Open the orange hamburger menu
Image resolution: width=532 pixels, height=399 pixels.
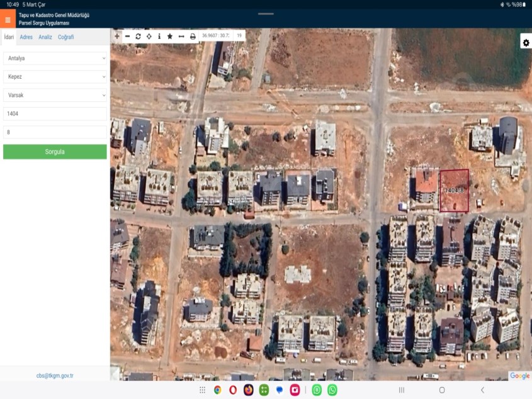tap(8, 20)
